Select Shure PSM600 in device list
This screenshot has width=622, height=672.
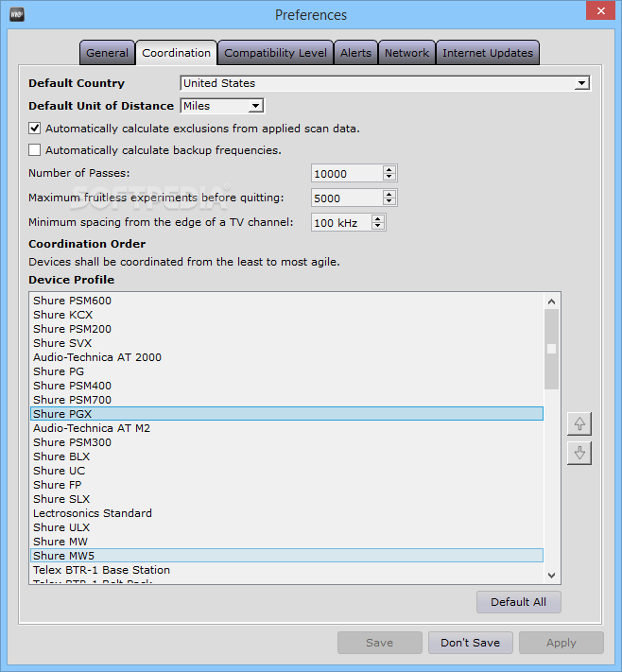286,301
